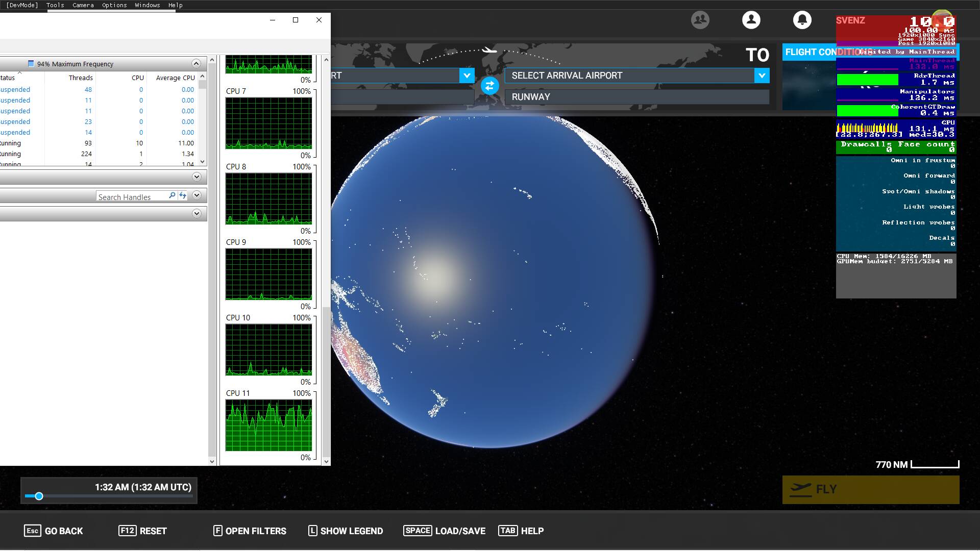This screenshot has height=551, width=980.
Task: Click the CPU 7 usage graph
Action: tap(268, 123)
